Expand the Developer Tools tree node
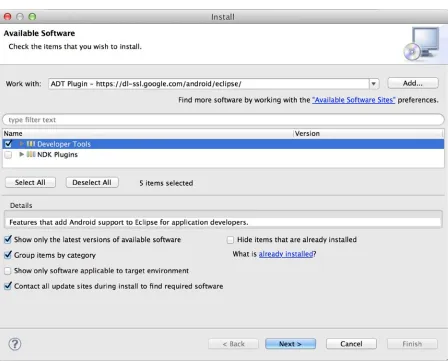Screen dimensions: 448x361 point(21,144)
